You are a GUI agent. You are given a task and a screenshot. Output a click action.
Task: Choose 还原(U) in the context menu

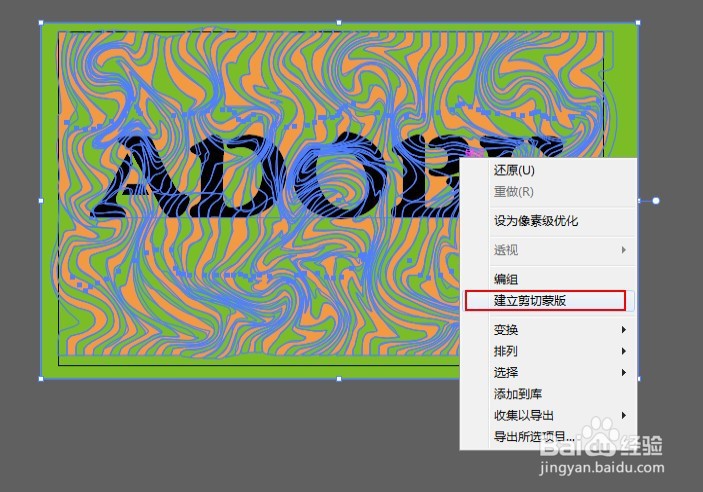pos(548,170)
